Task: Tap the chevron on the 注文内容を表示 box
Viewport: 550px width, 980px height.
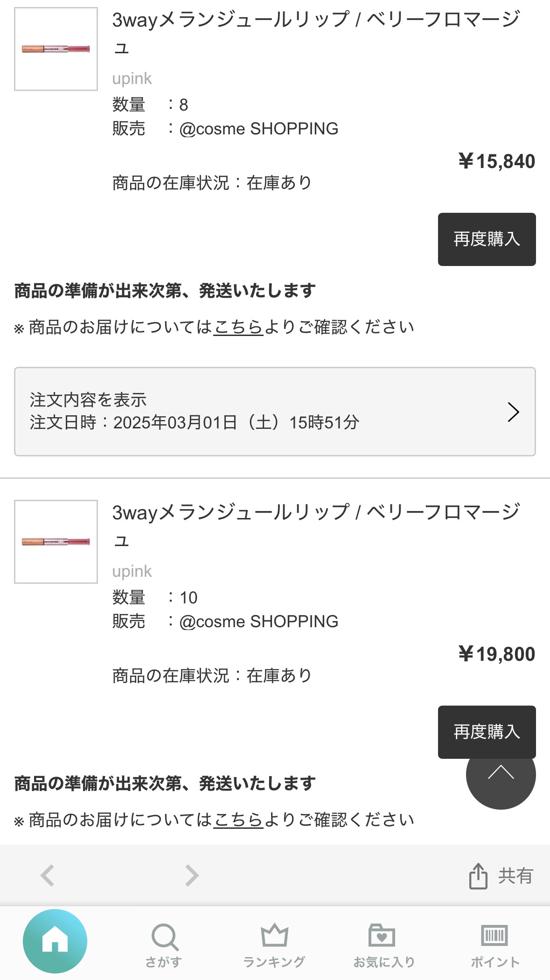Action: pos(513,412)
